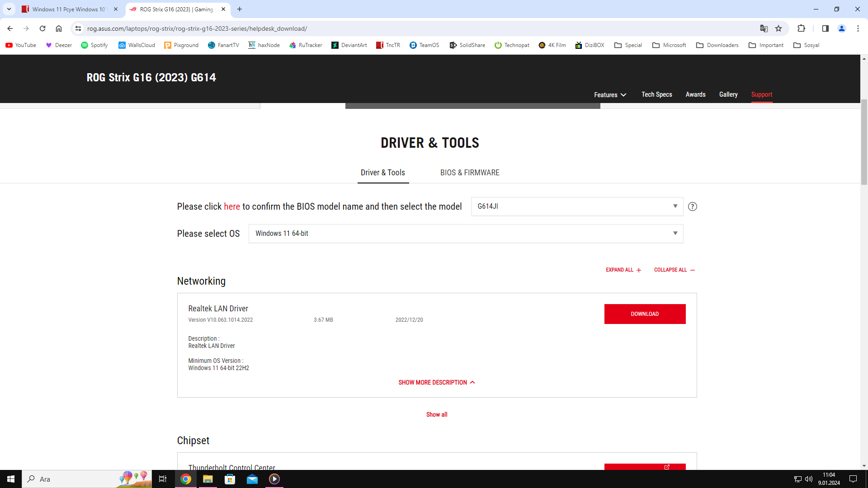Reload the page

tap(42, 28)
